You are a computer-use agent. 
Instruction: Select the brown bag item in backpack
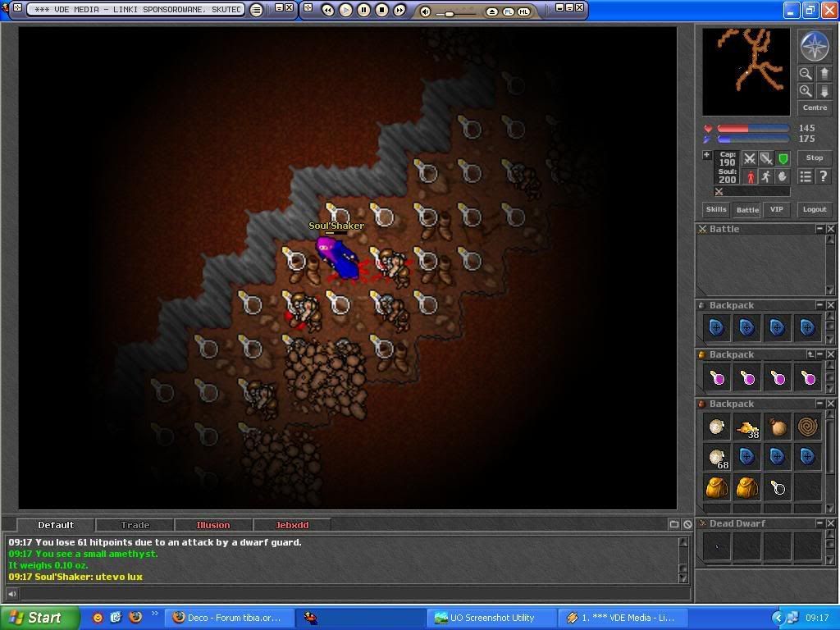tap(778, 427)
